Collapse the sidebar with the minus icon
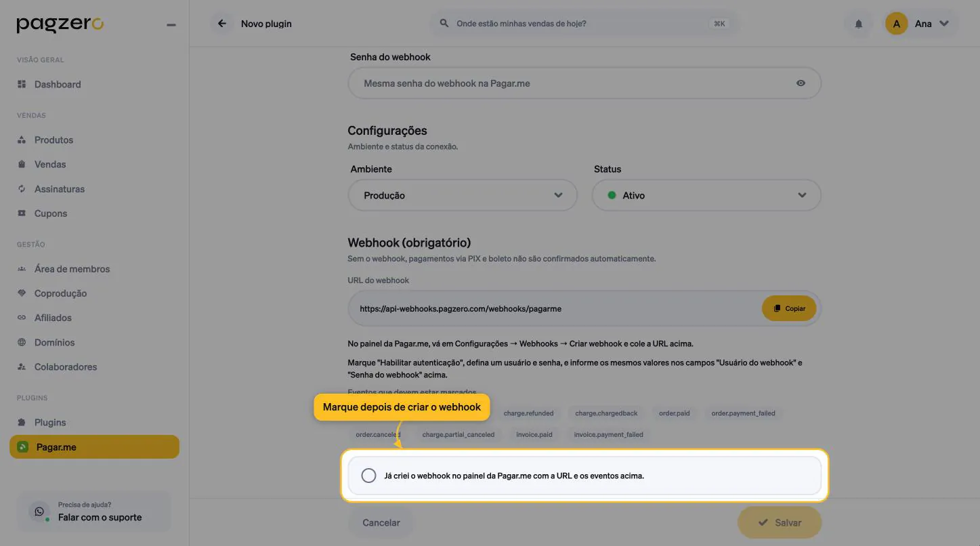The image size is (980, 546). coord(171,25)
